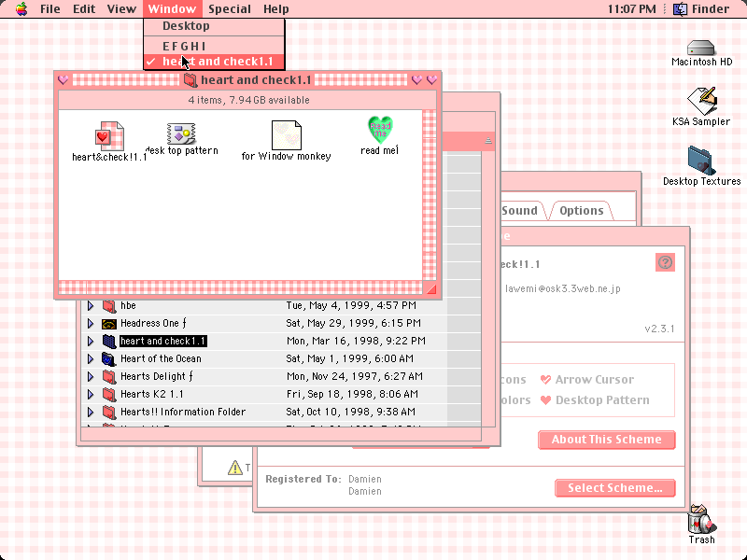The image size is (747, 560).
Task: Click the Hearts Delight ƒ folder icon
Action: click(x=109, y=377)
